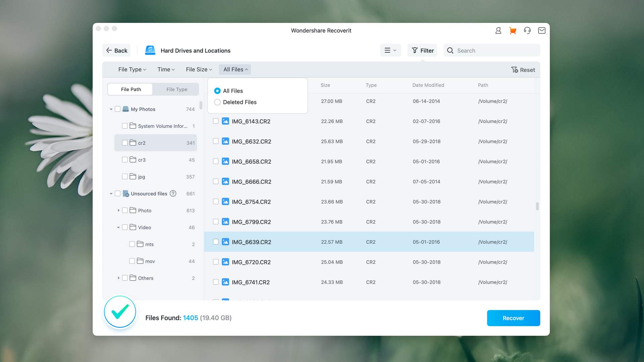Open the list view mode dropdown
The height and width of the screenshot is (362, 644).
390,50
